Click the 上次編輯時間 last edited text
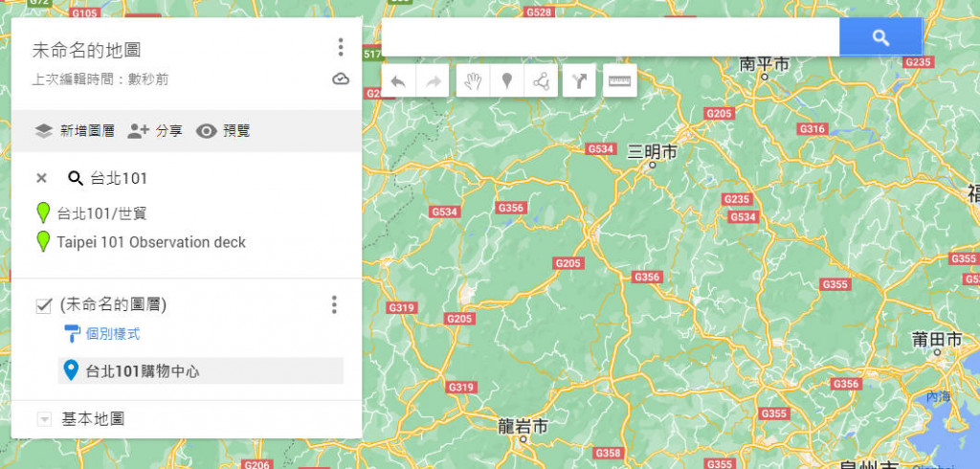Viewport: 980px width, 469px height. pos(100,79)
